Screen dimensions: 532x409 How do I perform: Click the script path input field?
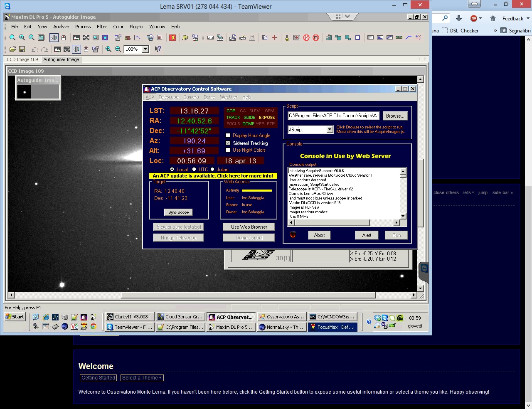[332, 116]
